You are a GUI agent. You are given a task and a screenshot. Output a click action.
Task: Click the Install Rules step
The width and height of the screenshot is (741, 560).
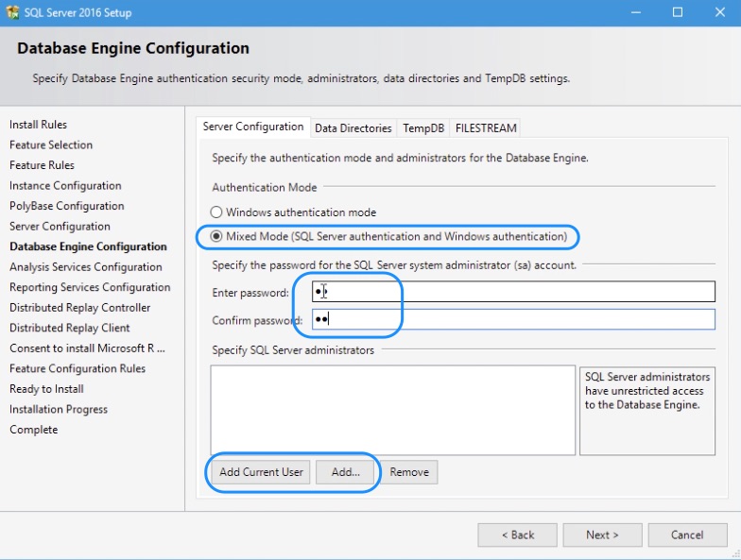click(x=38, y=125)
